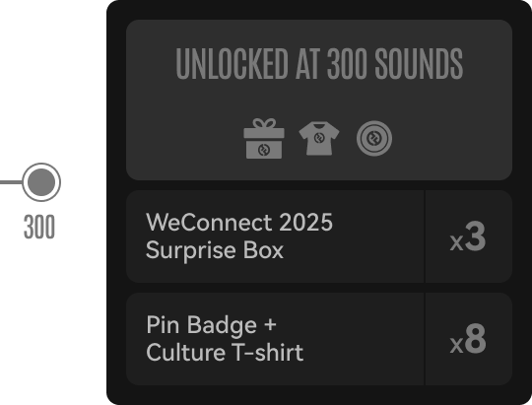Click the progress line before the 300 marker

coord(11,182)
